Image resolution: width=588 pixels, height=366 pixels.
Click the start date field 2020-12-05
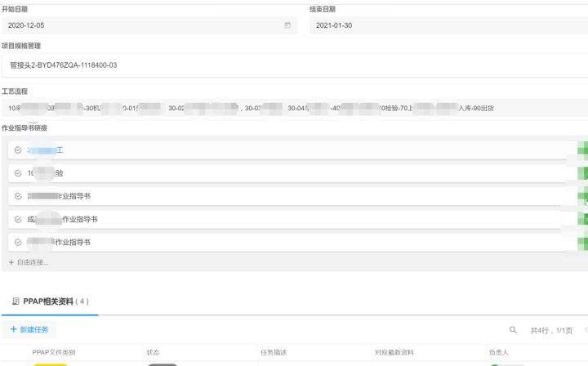pos(149,25)
